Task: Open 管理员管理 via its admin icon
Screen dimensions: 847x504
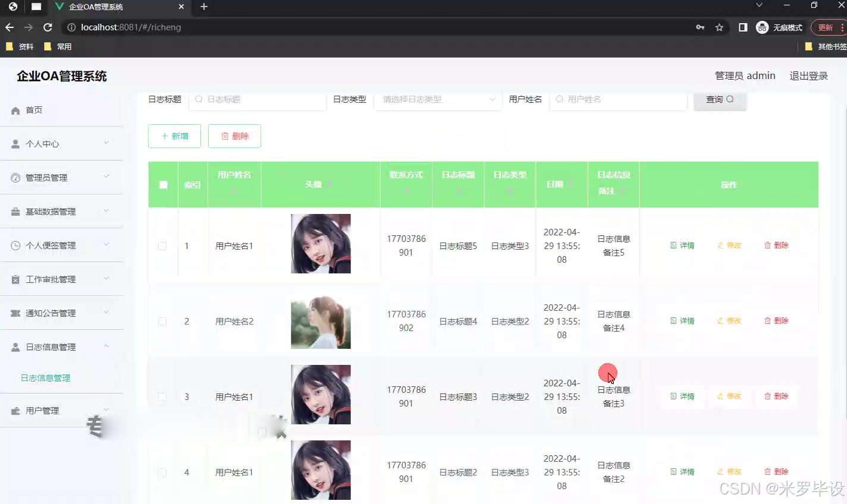Action: click(17, 177)
